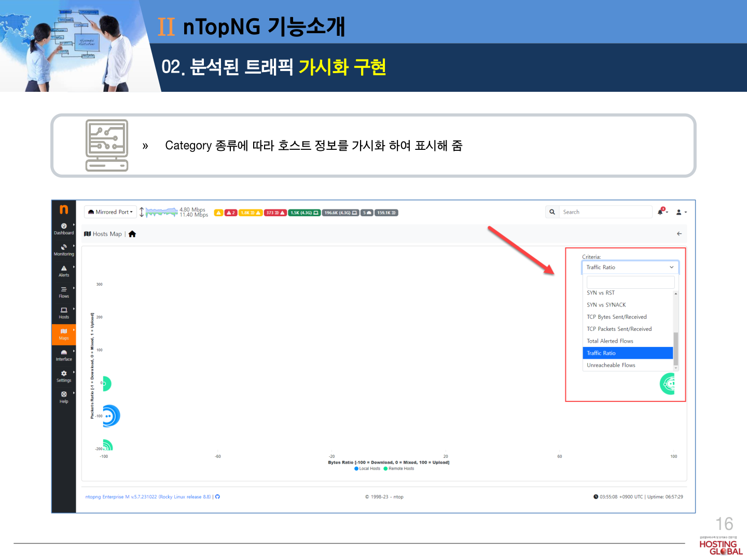Open the Monitoring sidebar item
Viewport: 747px width, 560px height.
click(64, 250)
